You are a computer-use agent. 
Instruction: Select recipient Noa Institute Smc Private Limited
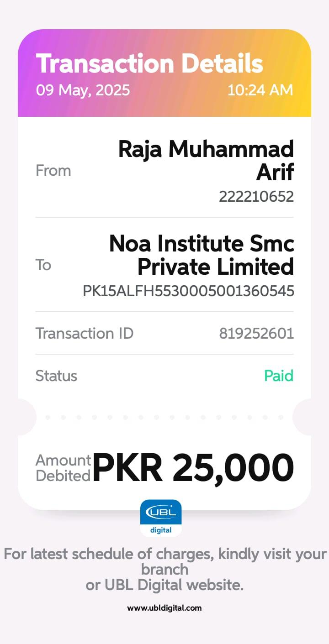202,256
